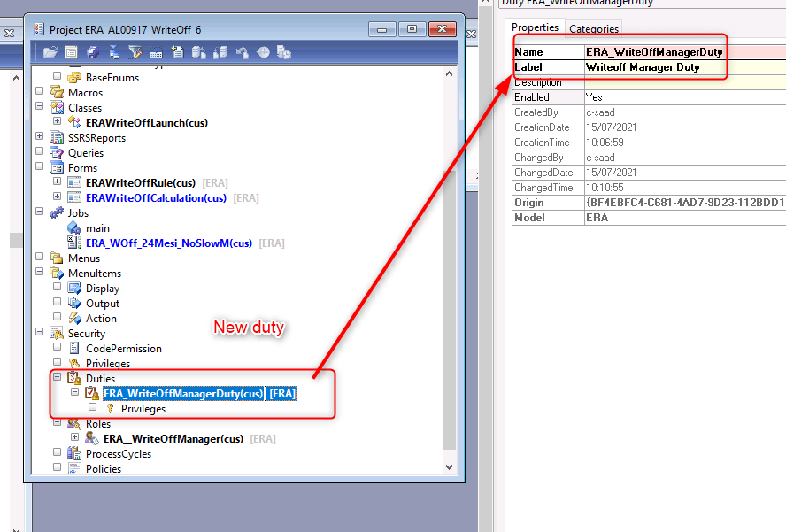Collapse the Duties node
The width and height of the screenshot is (786, 532).
[57, 379]
